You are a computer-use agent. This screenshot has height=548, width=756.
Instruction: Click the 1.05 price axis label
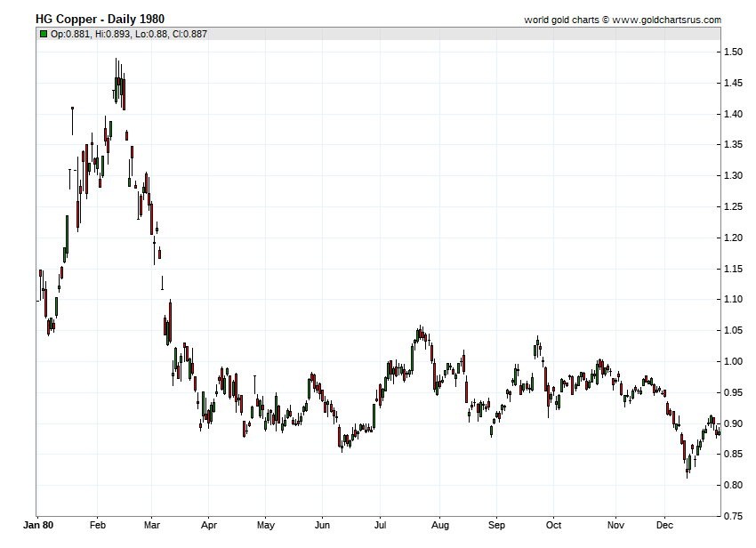tap(733, 330)
